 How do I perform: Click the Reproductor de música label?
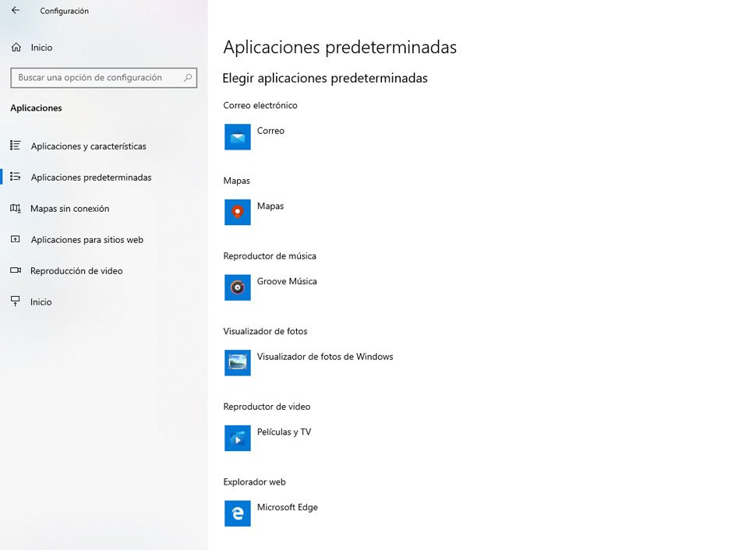[x=270, y=256]
